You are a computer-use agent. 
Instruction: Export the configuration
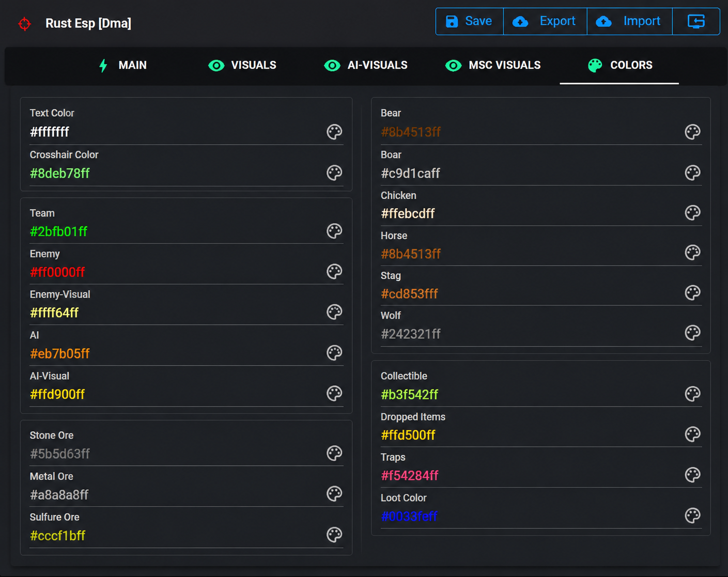tap(545, 21)
